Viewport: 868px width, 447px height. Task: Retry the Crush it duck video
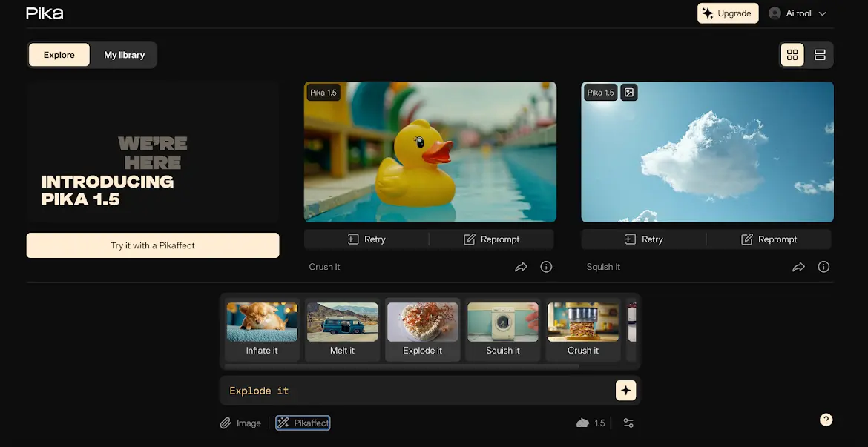366,239
